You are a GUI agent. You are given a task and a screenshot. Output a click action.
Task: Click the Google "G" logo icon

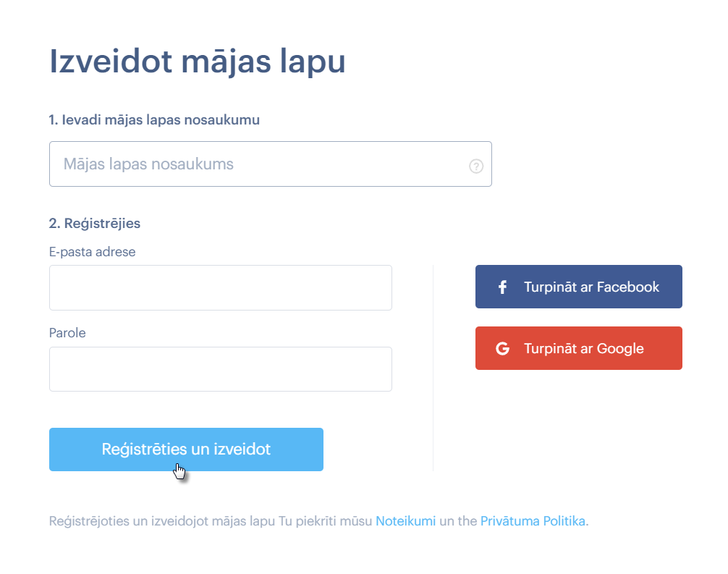(502, 348)
